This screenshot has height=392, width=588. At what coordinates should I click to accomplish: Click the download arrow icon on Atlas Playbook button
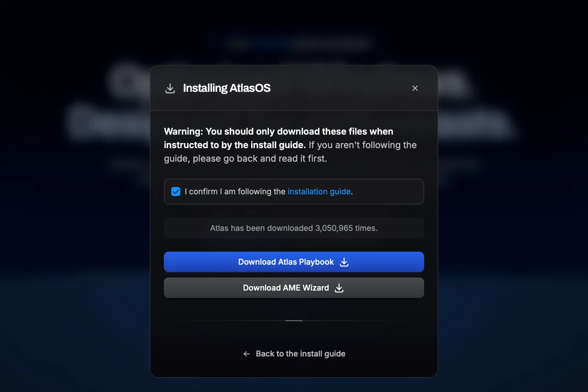[344, 262]
